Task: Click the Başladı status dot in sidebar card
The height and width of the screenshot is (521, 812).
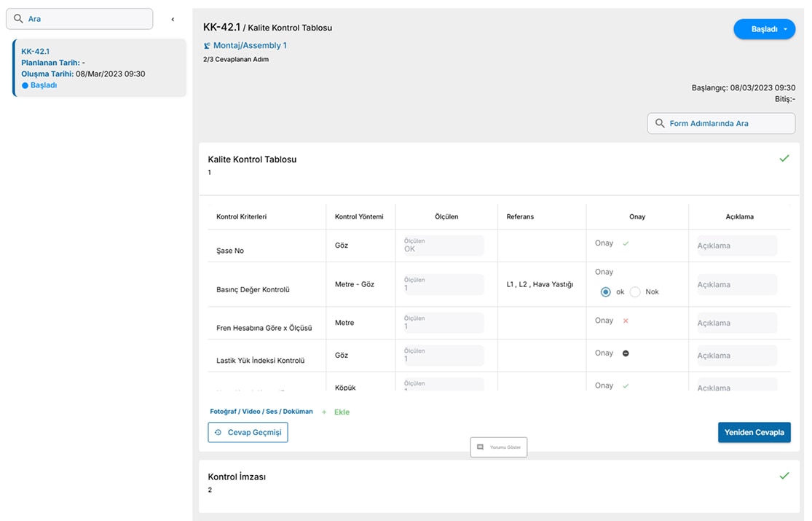Action: tap(25, 85)
